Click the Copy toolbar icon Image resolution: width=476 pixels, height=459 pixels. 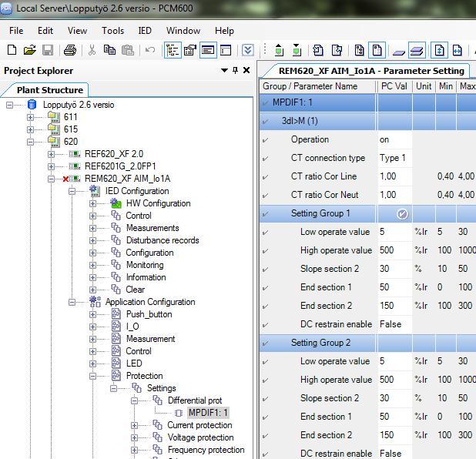109,50
